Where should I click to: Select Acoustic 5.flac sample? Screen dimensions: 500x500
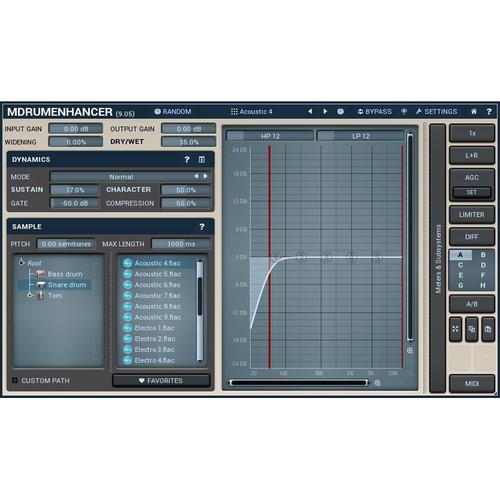(158, 274)
